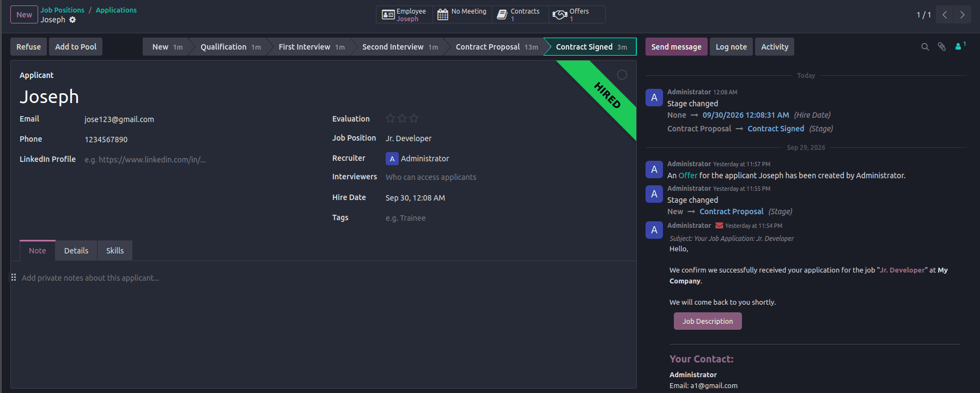The image size is (980, 393).
Task: Click the New record button
Action: click(24, 15)
